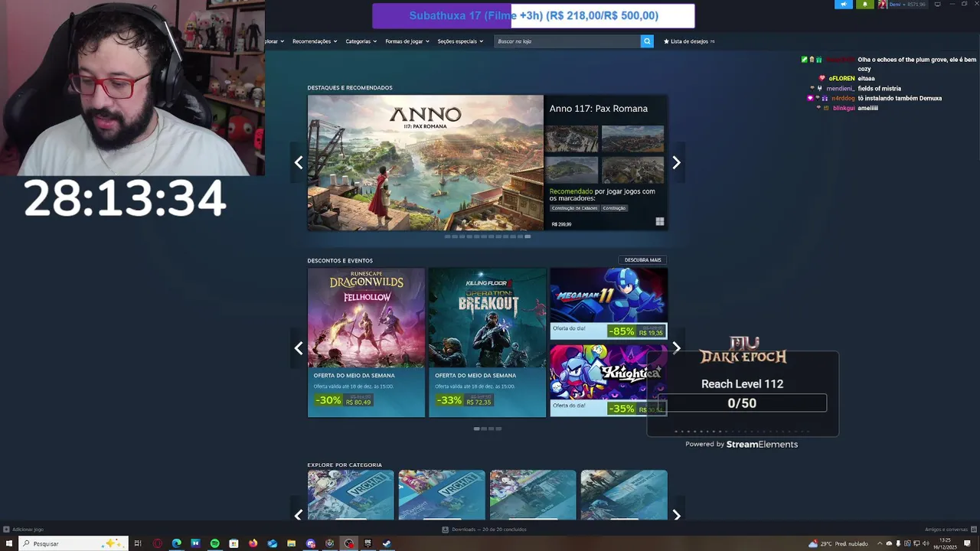Toggle Big Picture mode monitor icon
The width and height of the screenshot is (980, 551).
pyautogui.click(x=937, y=4)
